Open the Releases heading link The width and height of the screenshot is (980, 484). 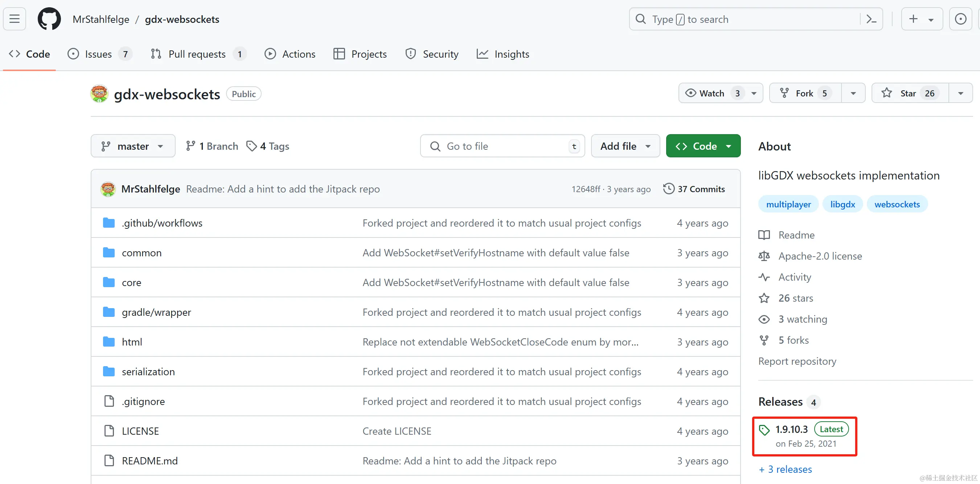[x=781, y=401]
